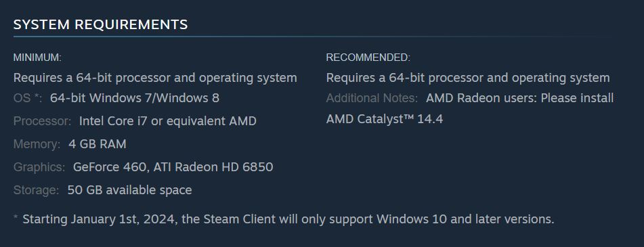Click the Processor label
Screen dimensions: 644x247
pyautogui.click(x=43, y=121)
